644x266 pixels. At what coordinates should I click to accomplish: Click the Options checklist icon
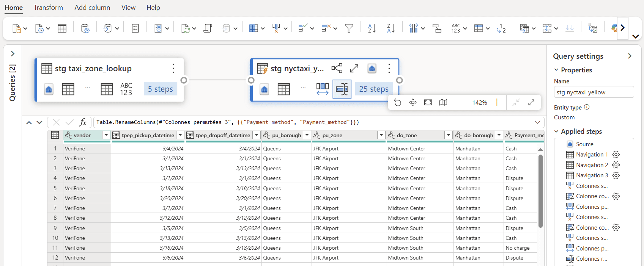point(135,28)
